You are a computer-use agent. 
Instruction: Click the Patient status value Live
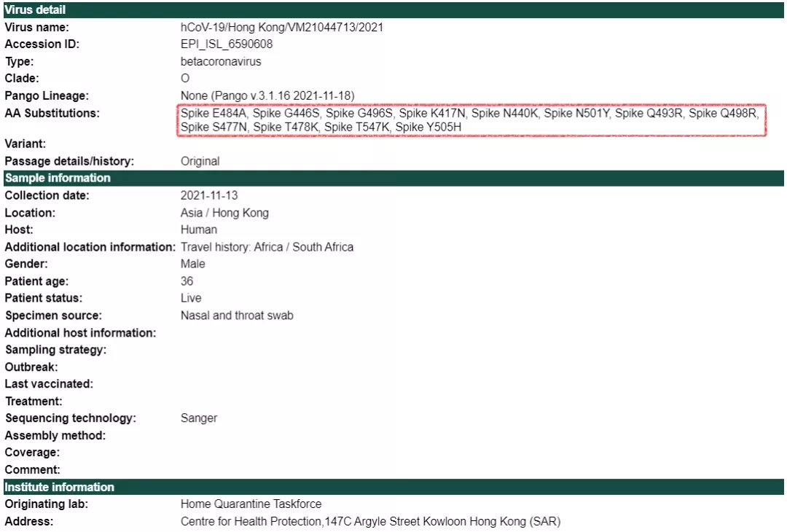(x=191, y=298)
